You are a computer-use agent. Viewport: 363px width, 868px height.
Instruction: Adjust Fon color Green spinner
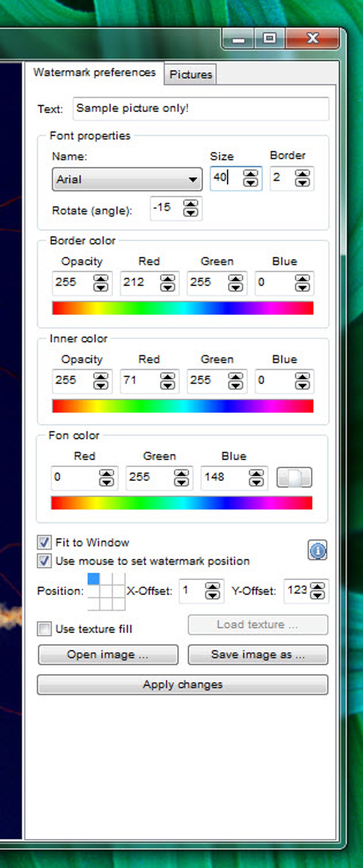click(x=181, y=478)
